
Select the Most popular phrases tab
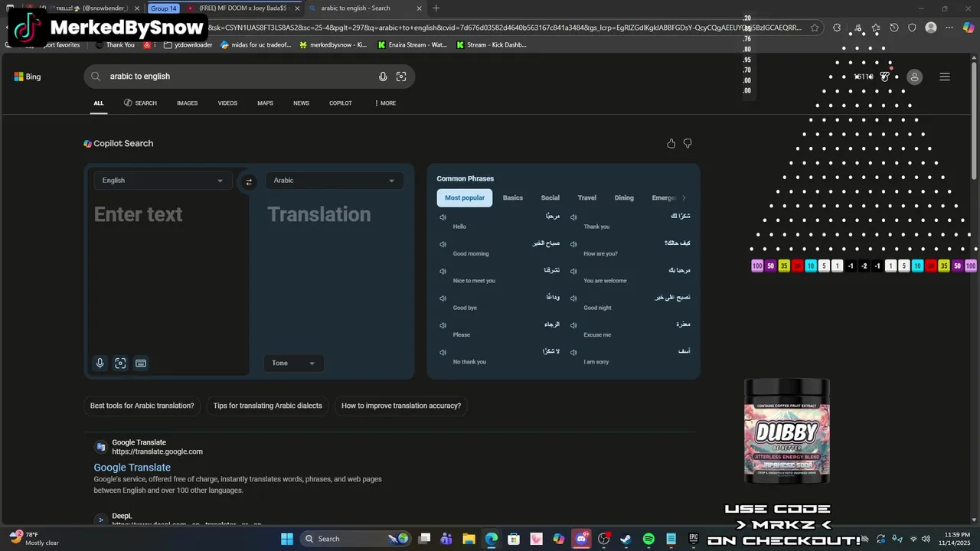[465, 197]
